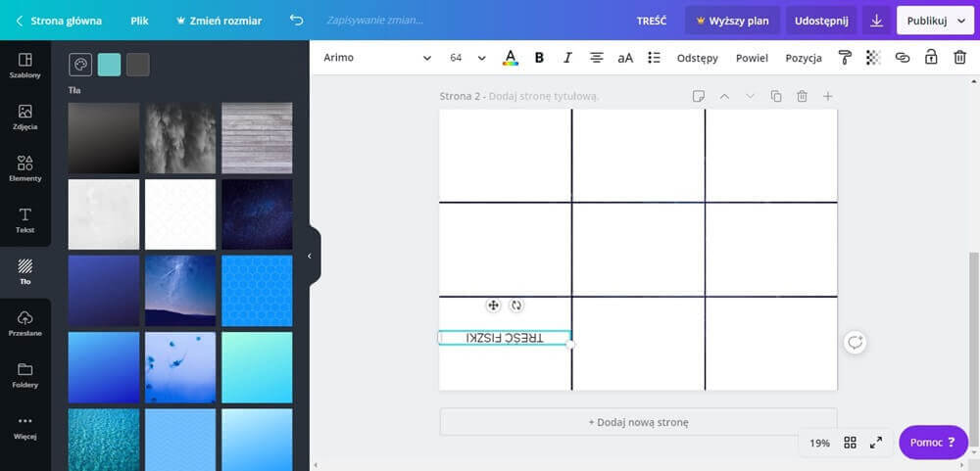Click the undo arrow icon
The width and height of the screenshot is (980, 471).
click(297, 21)
